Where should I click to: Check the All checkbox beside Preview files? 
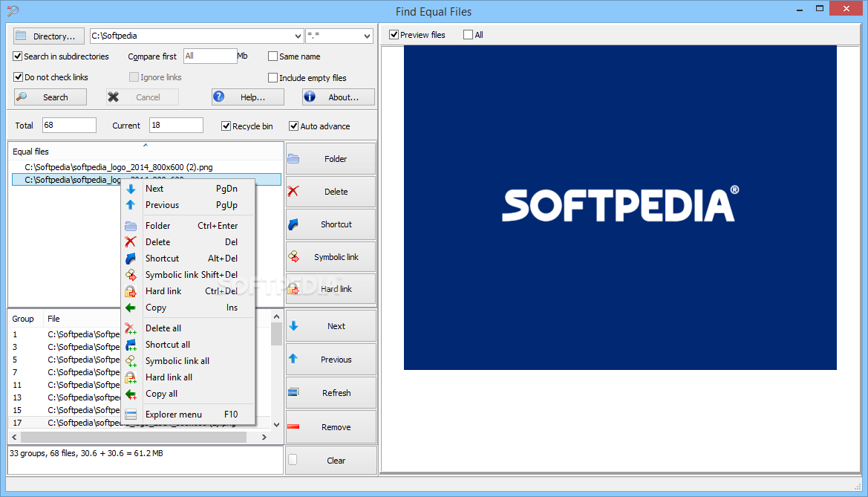pyautogui.click(x=469, y=35)
